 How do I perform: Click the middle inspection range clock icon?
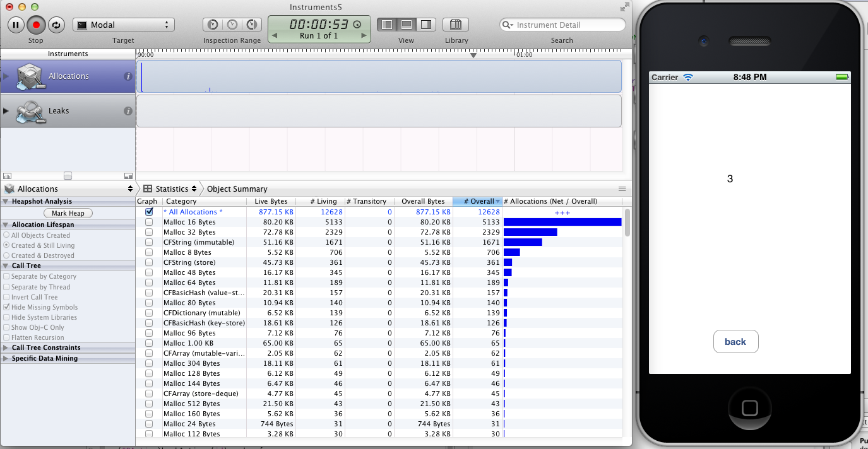pyautogui.click(x=232, y=25)
